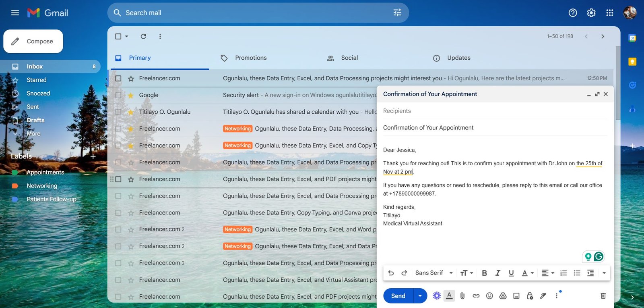Attach files with paperclip icon
Image resolution: width=644 pixels, height=308 pixels.
click(x=462, y=296)
